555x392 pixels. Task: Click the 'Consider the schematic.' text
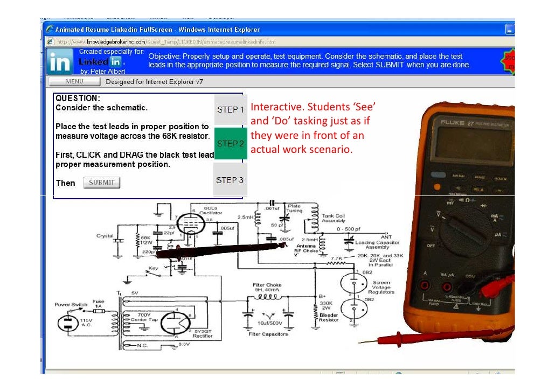[x=102, y=108]
